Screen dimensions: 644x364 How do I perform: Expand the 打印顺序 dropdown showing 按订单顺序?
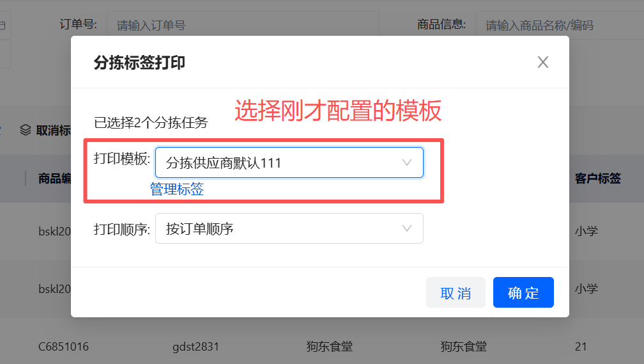coord(289,228)
